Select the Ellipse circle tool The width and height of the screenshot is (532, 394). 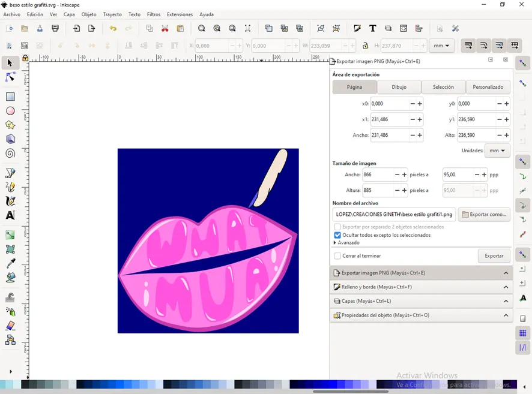tap(10, 111)
